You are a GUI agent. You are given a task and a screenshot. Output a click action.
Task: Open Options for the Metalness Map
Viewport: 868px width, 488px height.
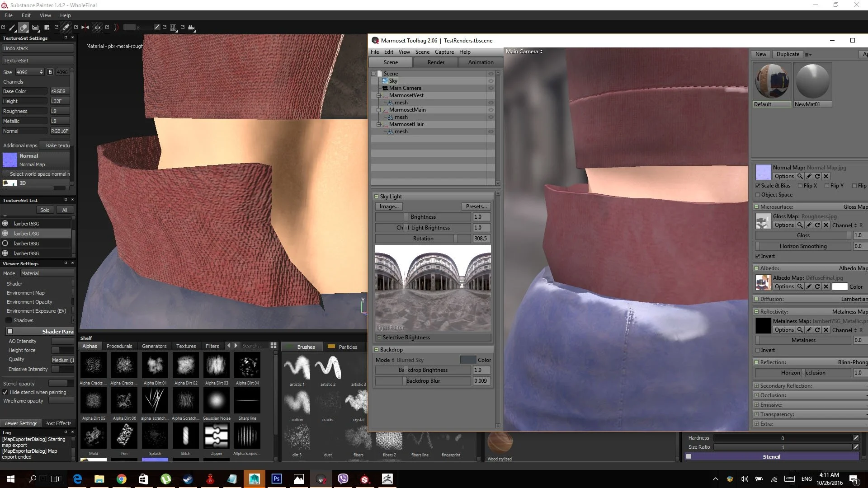coord(784,330)
